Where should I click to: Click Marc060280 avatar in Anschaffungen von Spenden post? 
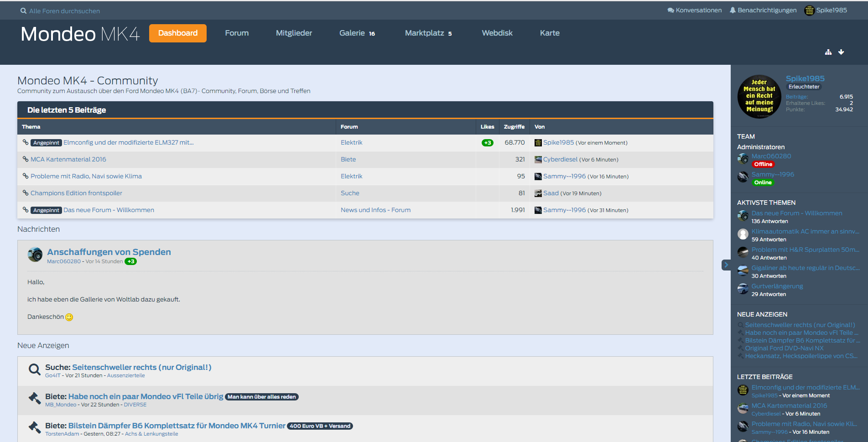[x=35, y=255]
